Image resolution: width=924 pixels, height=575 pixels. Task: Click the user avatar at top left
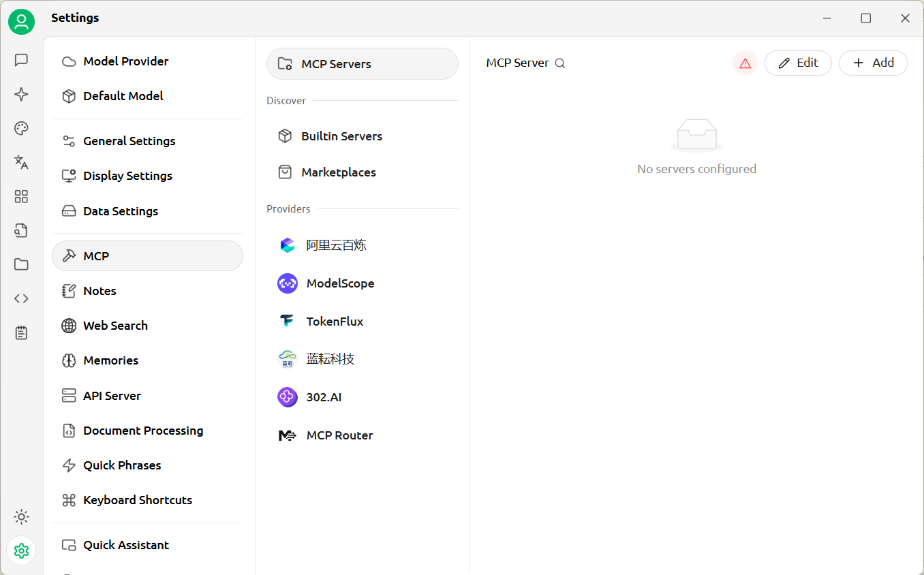[21, 22]
